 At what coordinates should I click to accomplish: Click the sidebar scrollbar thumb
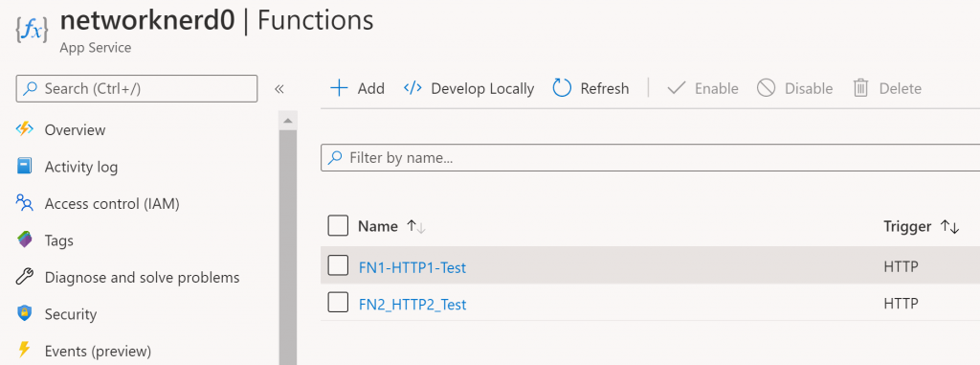pyautogui.click(x=287, y=247)
